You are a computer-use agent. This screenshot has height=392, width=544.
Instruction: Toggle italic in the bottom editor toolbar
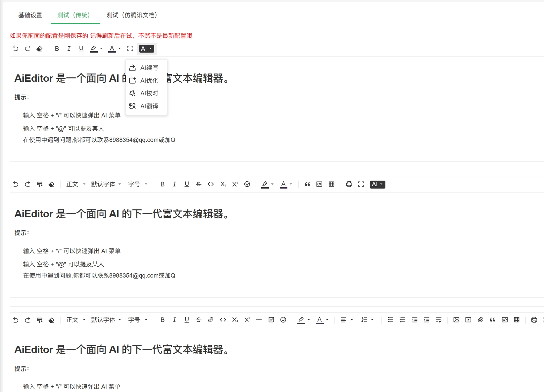click(x=174, y=320)
